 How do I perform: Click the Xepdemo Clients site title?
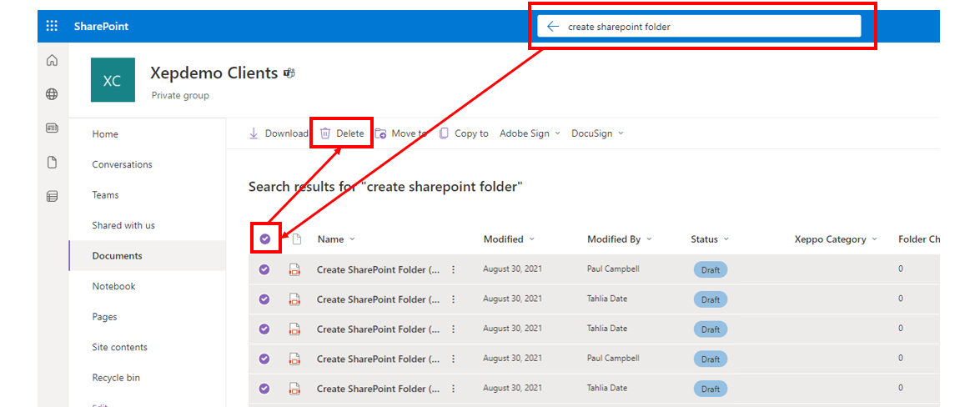214,73
